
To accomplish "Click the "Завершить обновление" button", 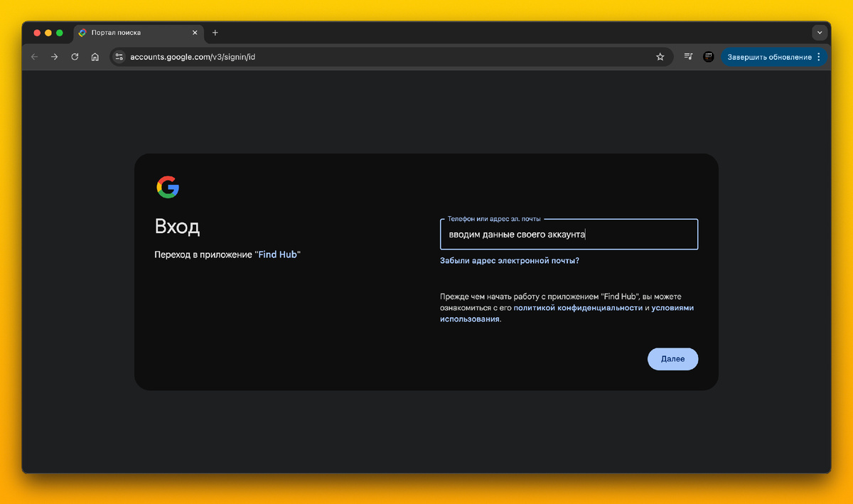I will tap(769, 57).
